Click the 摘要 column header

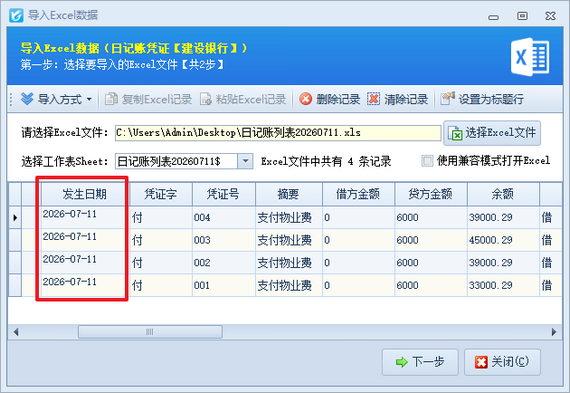[x=289, y=194]
